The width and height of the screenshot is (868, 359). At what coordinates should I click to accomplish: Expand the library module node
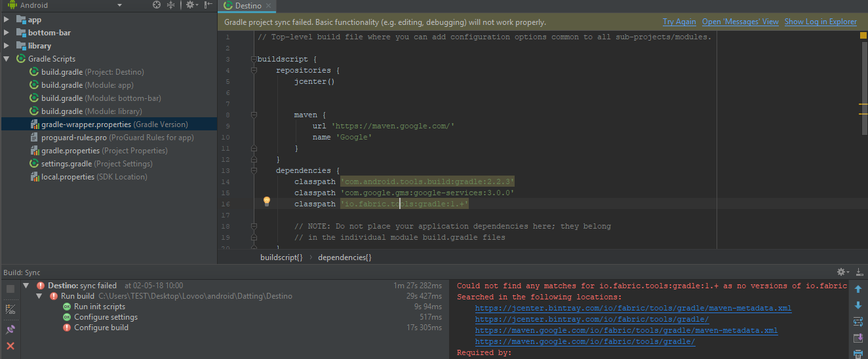coord(7,46)
